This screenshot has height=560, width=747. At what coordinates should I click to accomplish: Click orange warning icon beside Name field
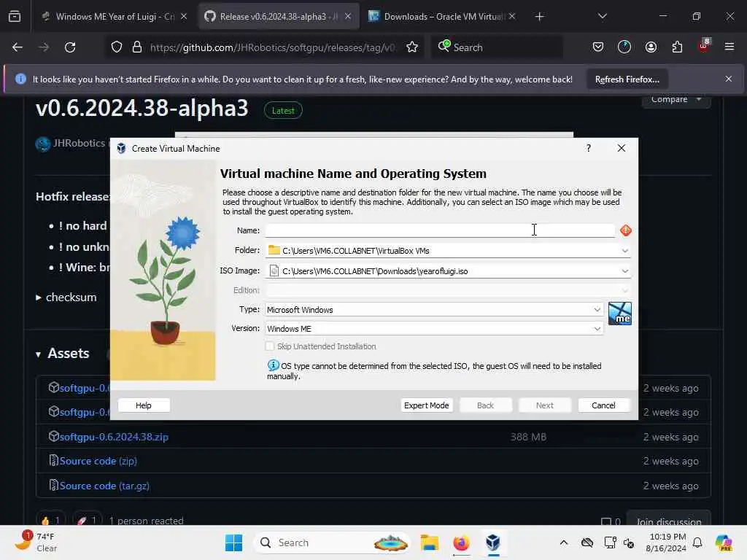[625, 230]
